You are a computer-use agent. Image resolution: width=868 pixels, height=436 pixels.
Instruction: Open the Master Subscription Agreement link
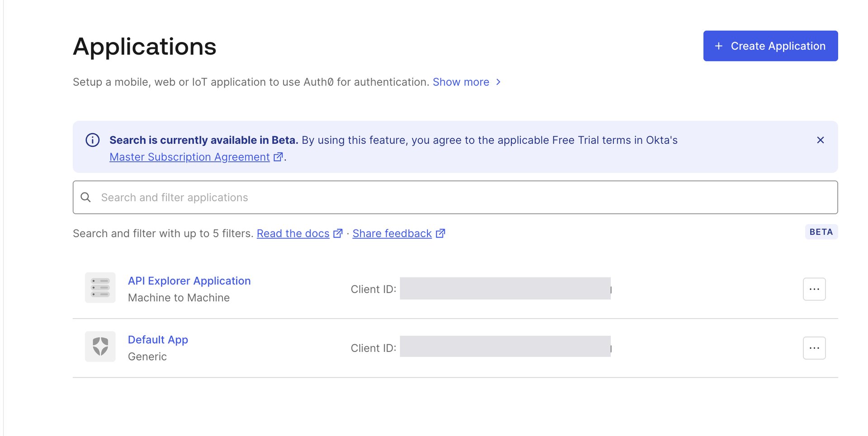click(189, 157)
